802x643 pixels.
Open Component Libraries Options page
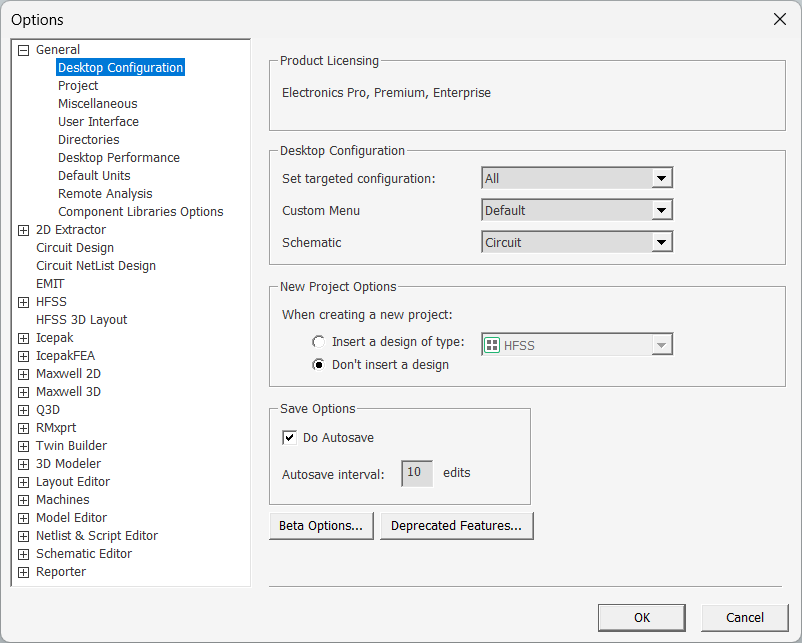[141, 211]
